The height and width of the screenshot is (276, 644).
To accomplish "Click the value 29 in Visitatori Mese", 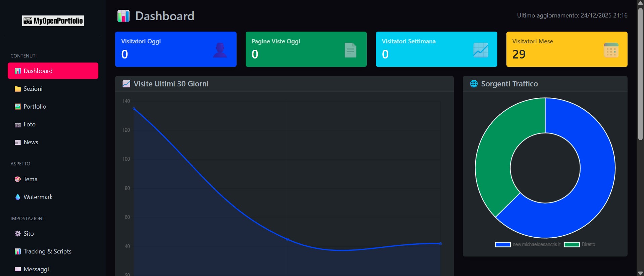I will [x=519, y=54].
